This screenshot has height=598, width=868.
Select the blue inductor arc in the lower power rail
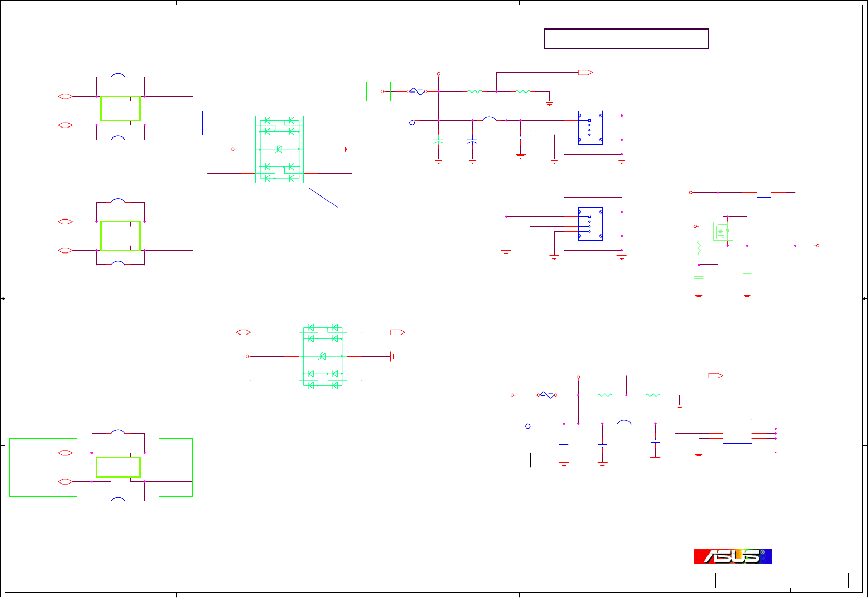click(624, 422)
